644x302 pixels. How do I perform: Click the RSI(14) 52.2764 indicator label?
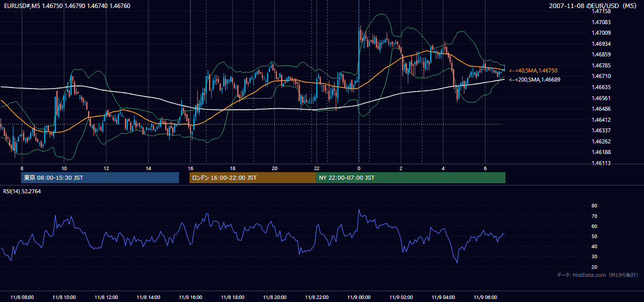22,191
